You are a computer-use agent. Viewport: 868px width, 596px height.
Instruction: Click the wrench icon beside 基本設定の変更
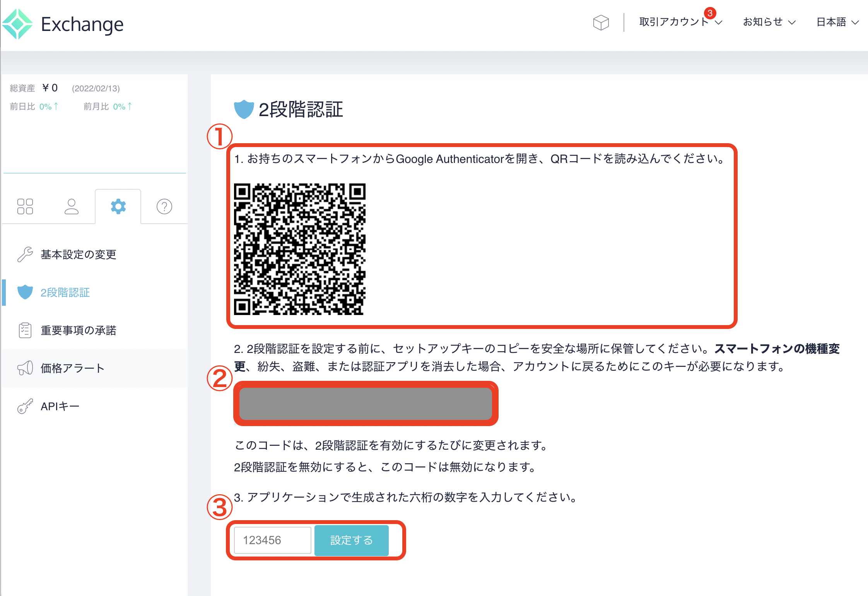click(25, 254)
